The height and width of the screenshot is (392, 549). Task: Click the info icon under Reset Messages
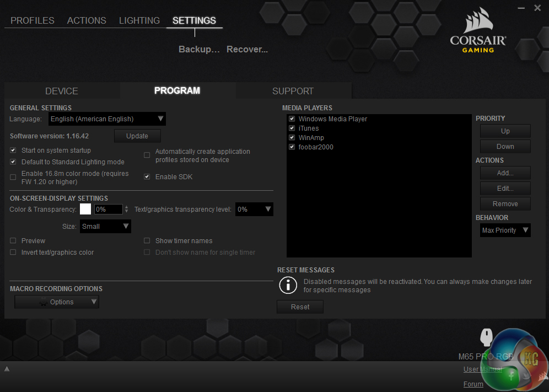point(288,286)
